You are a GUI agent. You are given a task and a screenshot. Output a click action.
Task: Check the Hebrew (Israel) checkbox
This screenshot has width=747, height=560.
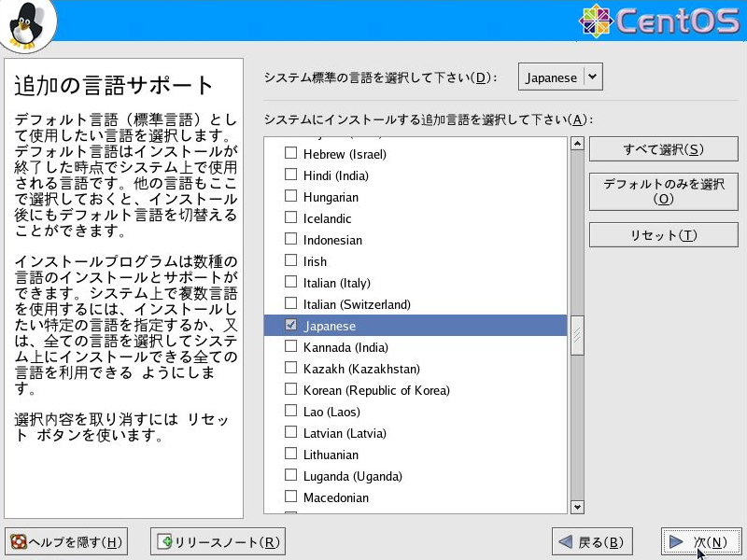coord(290,153)
